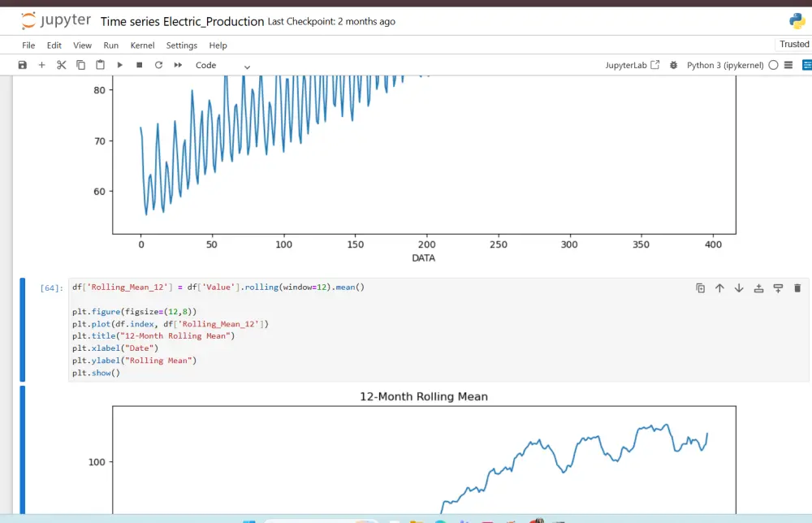
Task: Interrupt the kernel with the stop icon
Action: pyautogui.click(x=140, y=65)
